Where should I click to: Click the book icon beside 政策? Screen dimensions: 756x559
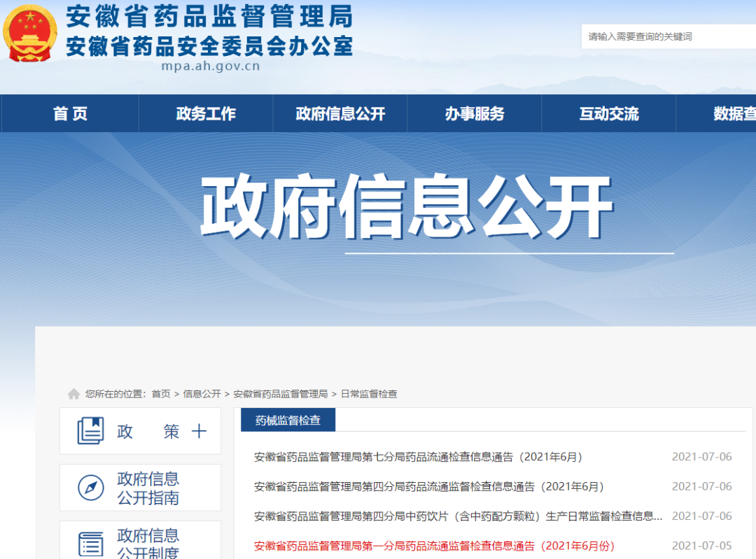coord(90,431)
